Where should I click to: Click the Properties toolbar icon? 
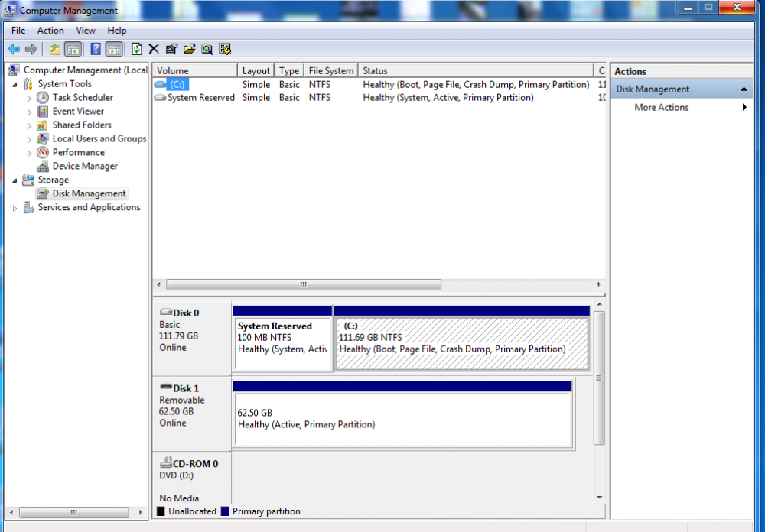[x=171, y=49]
